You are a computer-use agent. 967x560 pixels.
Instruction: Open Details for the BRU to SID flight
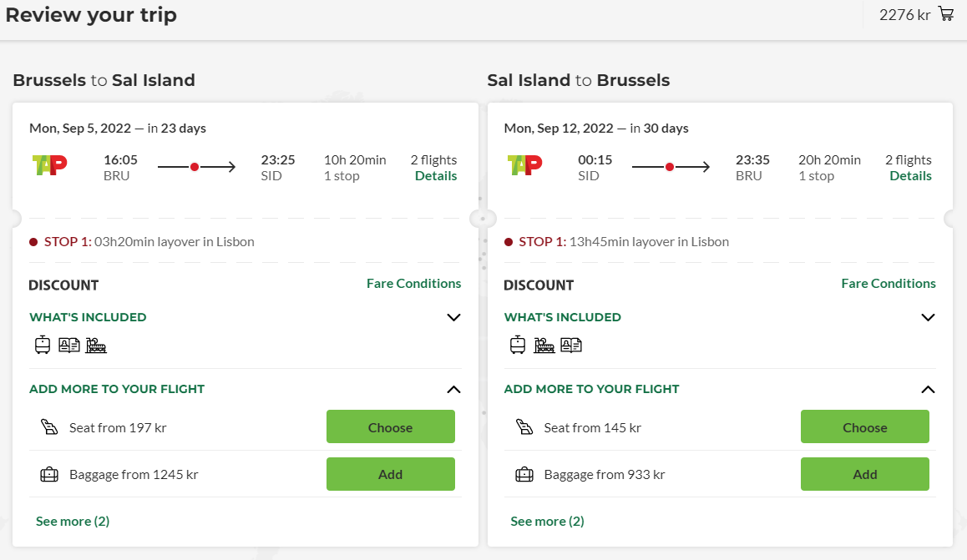(435, 176)
